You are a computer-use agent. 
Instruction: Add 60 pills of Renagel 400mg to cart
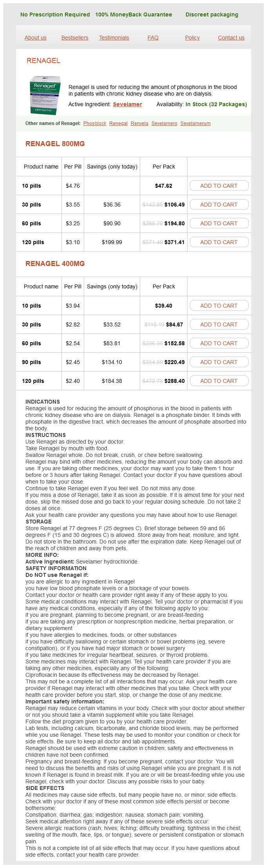219,343
